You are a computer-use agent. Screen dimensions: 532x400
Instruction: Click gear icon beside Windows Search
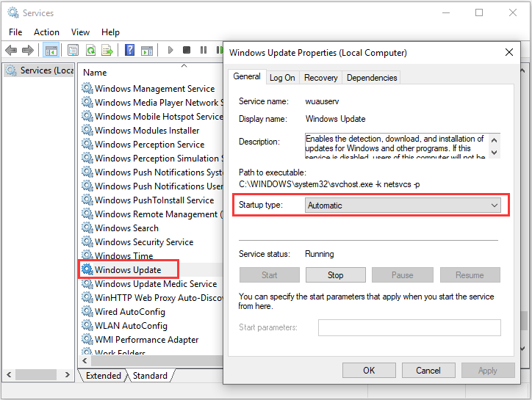(87, 228)
